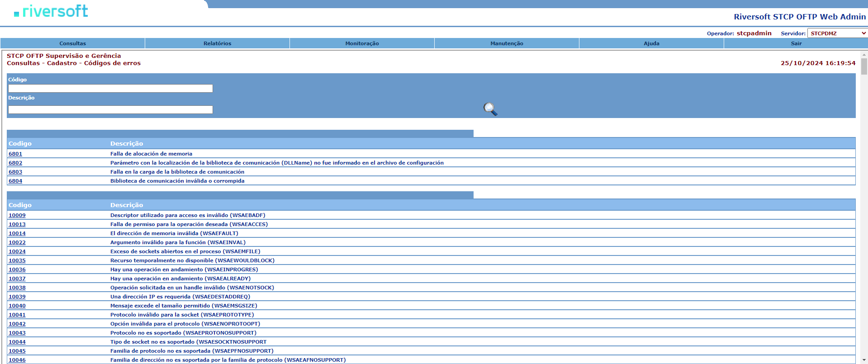This screenshot has width=868, height=364.
Task: Open error code 10037 link
Action: click(17, 279)
